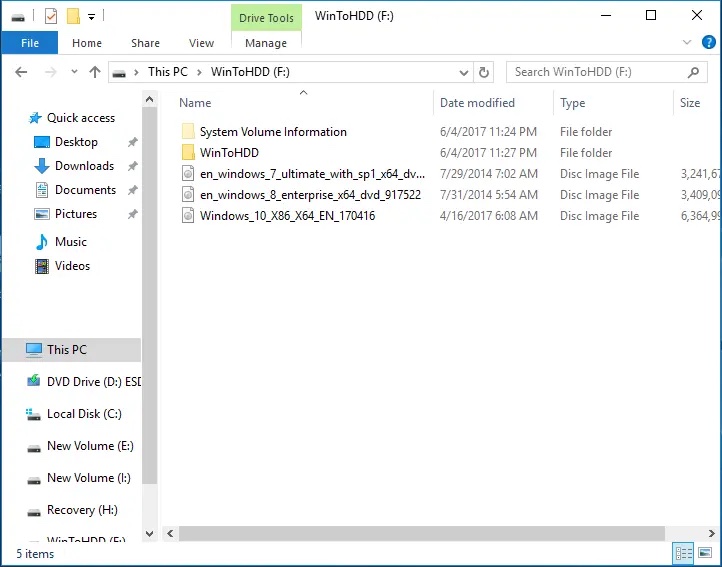Viewport: 722px width, 567px height.
Task: Click the Properties checkmark icon in title bar
Action: (51, 17)
